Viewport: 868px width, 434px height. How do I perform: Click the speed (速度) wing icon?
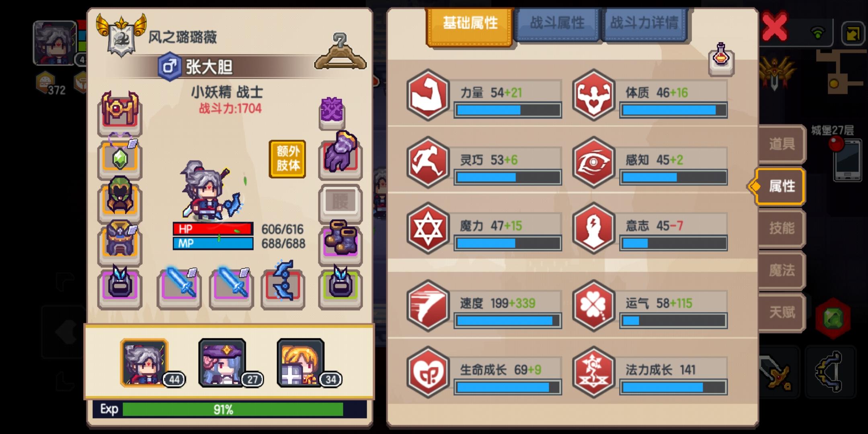(x=428, y=305)
